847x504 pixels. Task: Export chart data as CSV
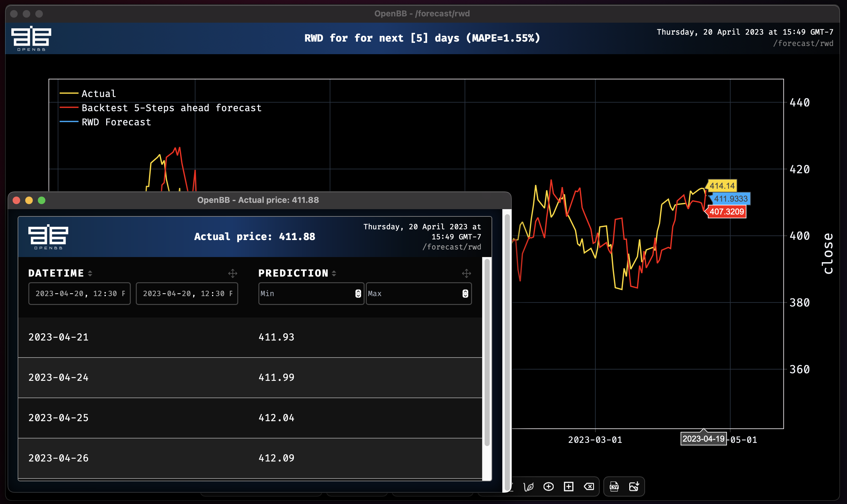point(614,487)
